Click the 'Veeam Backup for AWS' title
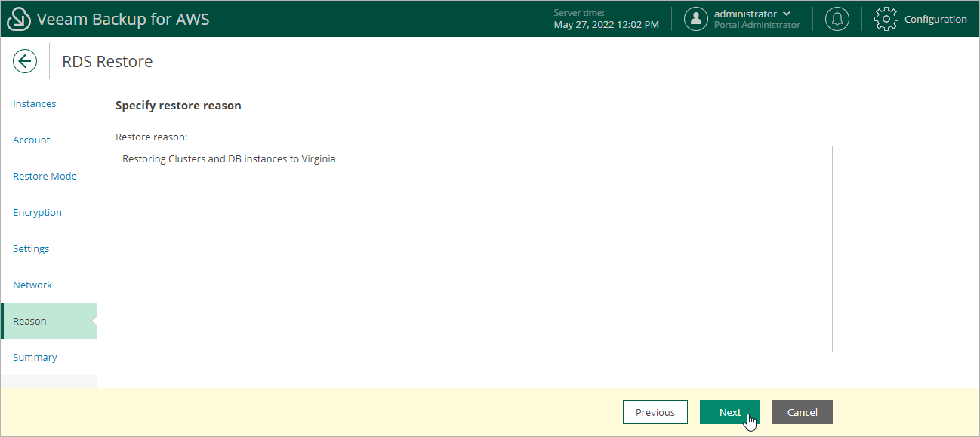This screenshot has width=980, height=437. (x=123, y=20)
